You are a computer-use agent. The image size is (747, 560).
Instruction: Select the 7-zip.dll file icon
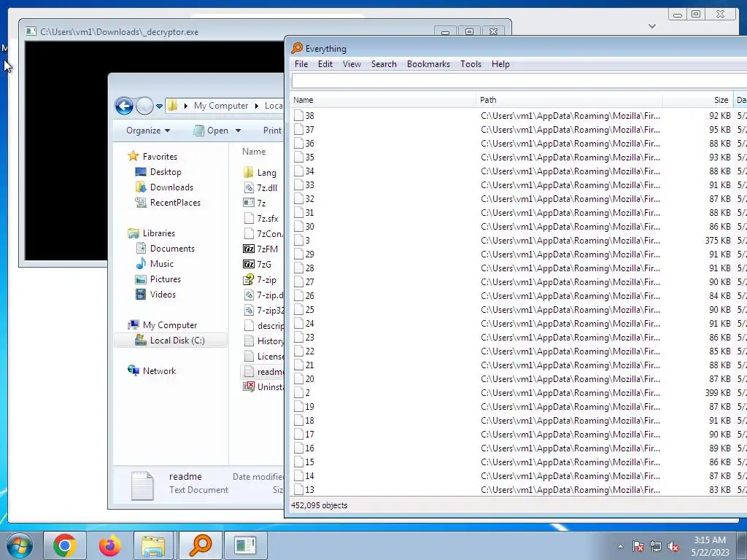(248, 295)
